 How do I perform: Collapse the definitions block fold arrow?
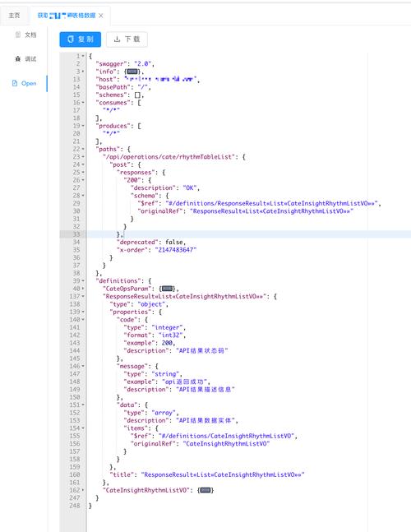(83, 281)
